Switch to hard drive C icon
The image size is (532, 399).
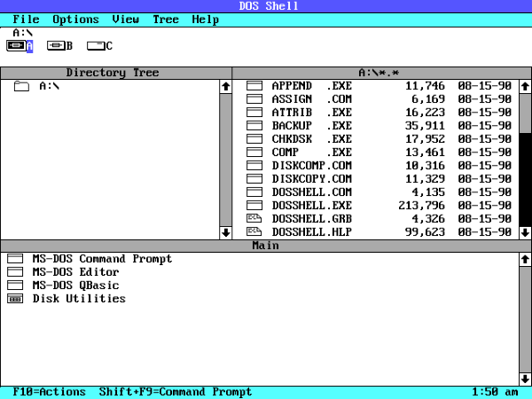coord(96,45)
